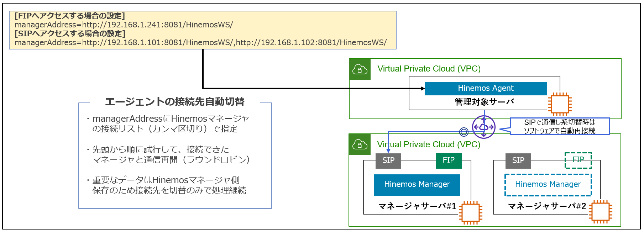Viewport: 644px width, 232px height.
Task: Click the solid green FIP tag
Action: coord(449,160)
